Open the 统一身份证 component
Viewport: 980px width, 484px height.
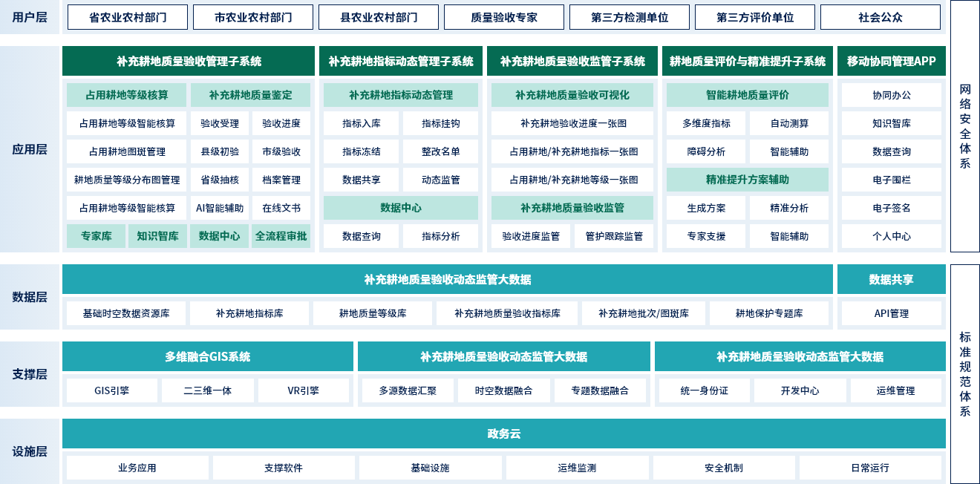click(704, 390)
